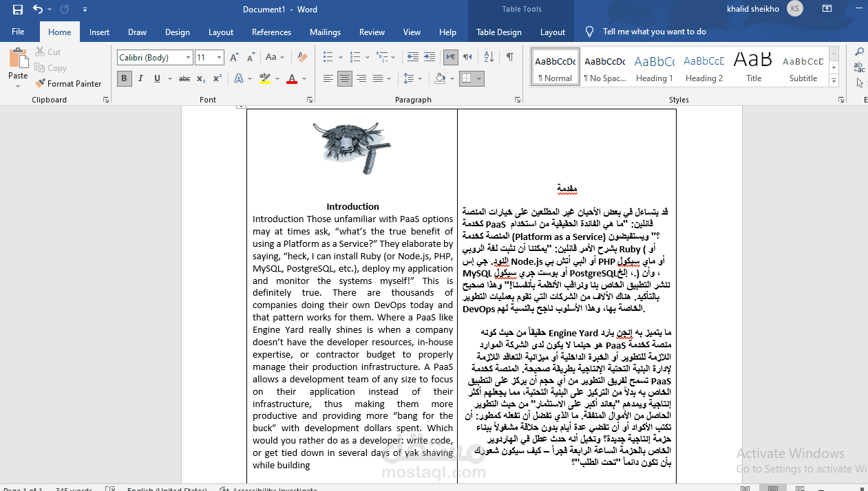This screenshot has width=868, height=491.
Task: Click the Increase Indent icon
Action: pos(429,57)
